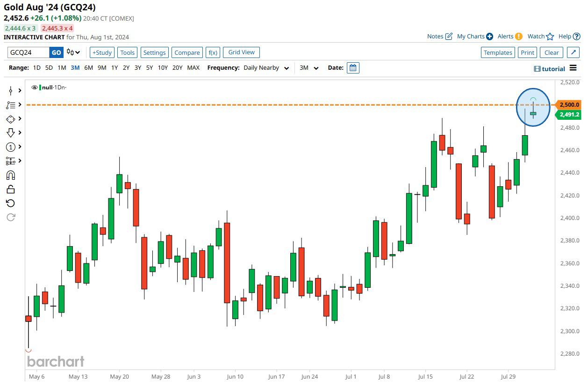This screenshot has height=387, width=588.
Task: Switch range to 1Y
Action: pyautogui.click(x=115, y=68)
